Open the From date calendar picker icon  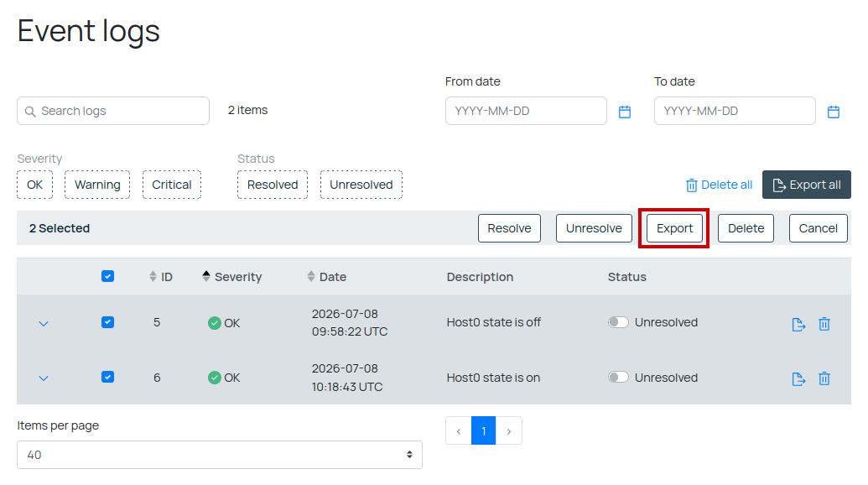[625, 112]
